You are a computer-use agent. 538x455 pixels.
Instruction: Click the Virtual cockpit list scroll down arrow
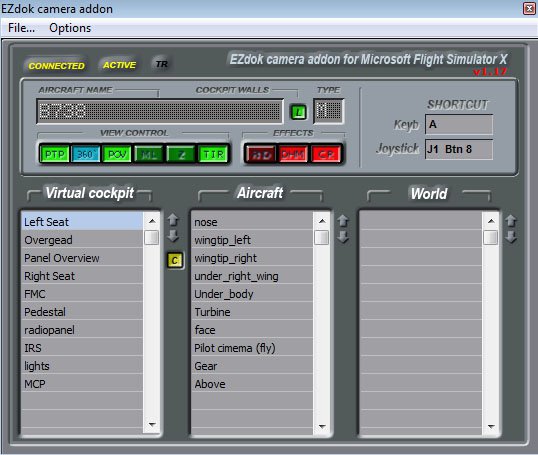click(x=152, y=425)
